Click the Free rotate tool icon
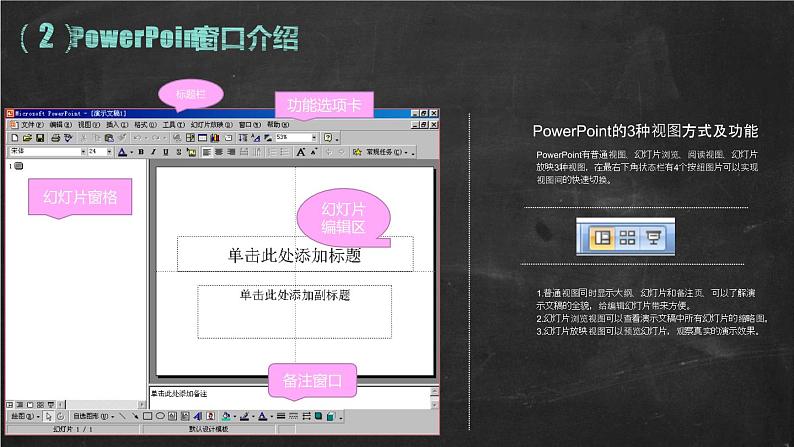This screenshot has width=794, height=447. [x=60, y=416]
